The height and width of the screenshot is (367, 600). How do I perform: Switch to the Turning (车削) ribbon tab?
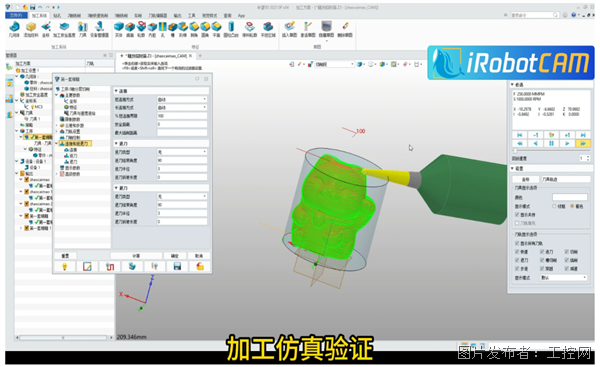pos(138,16)
